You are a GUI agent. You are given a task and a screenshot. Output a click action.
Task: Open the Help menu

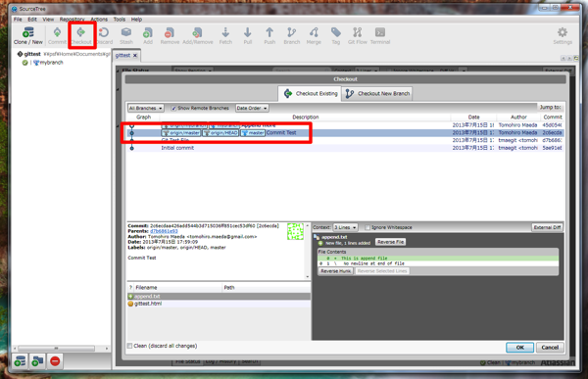point(136,20)
